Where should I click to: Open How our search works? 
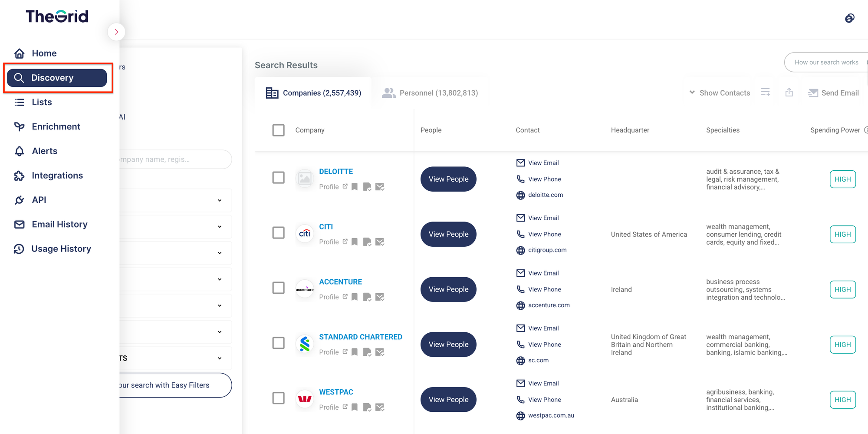[x=826, y=63]
